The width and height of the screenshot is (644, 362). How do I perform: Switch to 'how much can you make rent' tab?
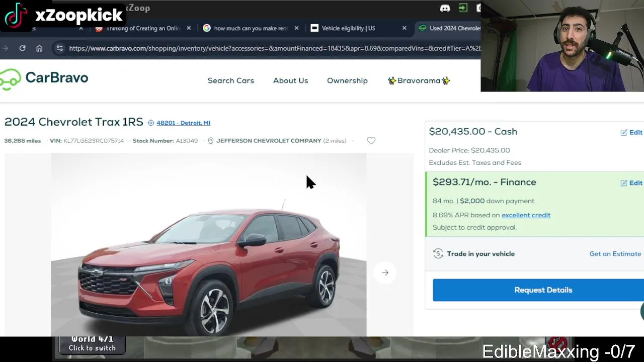click(250, 28)
